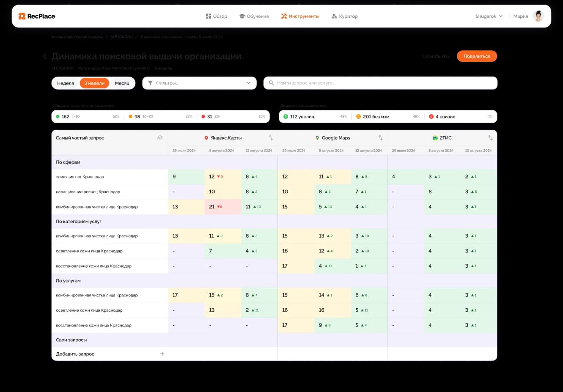The image size is (563, 392).
Task: Click the A-Z sort icon in the query column
Action: click(x=160, y=138)
